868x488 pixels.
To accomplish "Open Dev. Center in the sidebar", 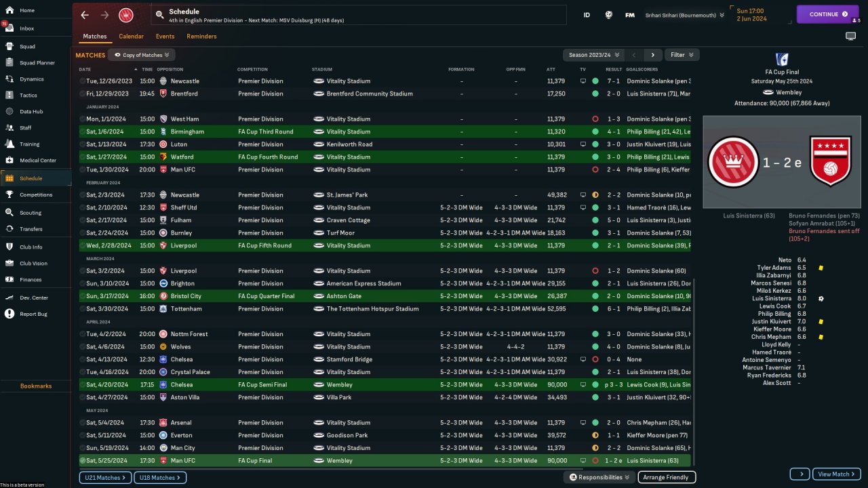I will (x=35, y=298).
